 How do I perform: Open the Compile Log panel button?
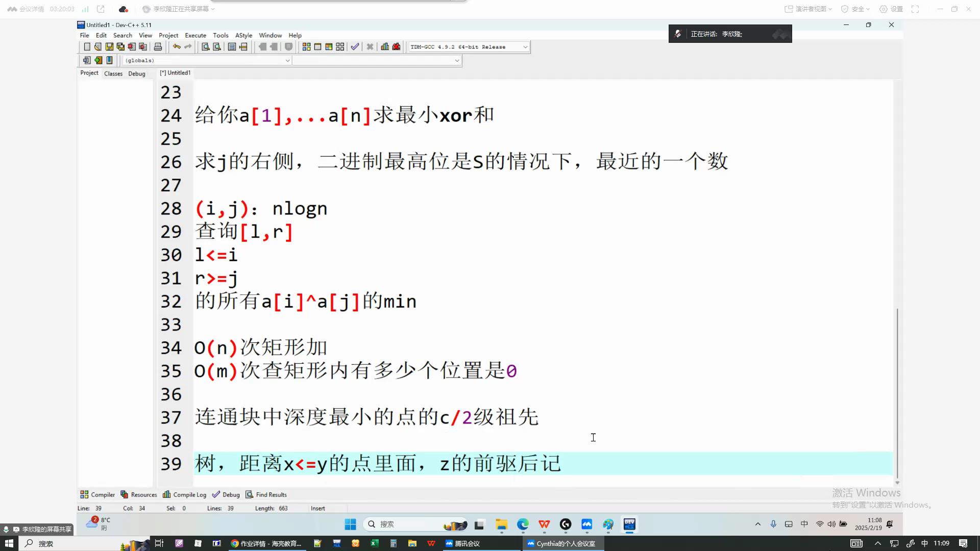(184, 494)
